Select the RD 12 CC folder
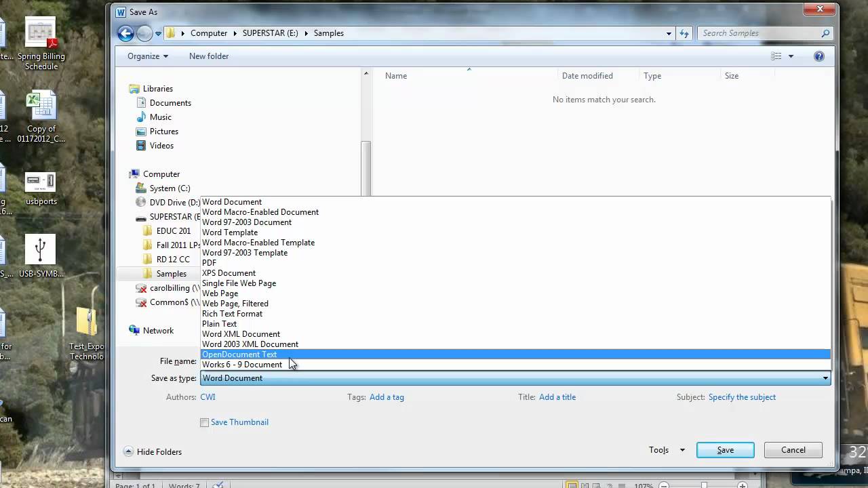 [166, 260]
